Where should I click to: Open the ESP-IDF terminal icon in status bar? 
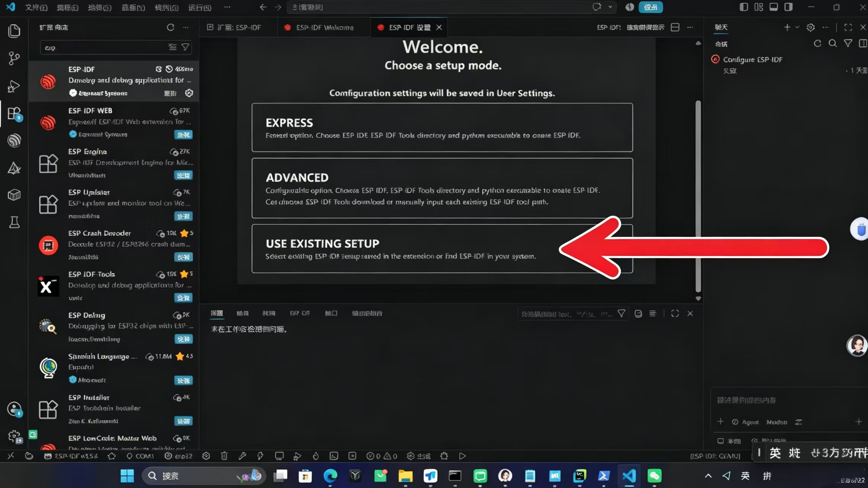point(334,456)
